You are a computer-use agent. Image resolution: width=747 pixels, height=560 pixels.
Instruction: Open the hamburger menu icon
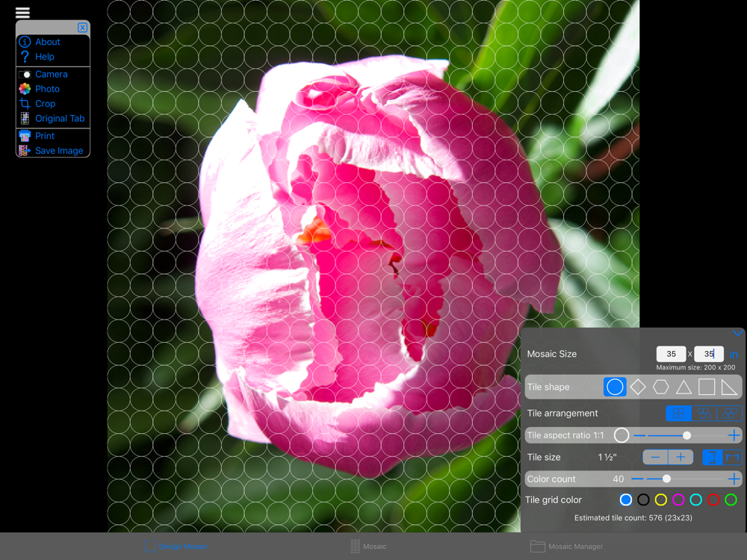22,13
